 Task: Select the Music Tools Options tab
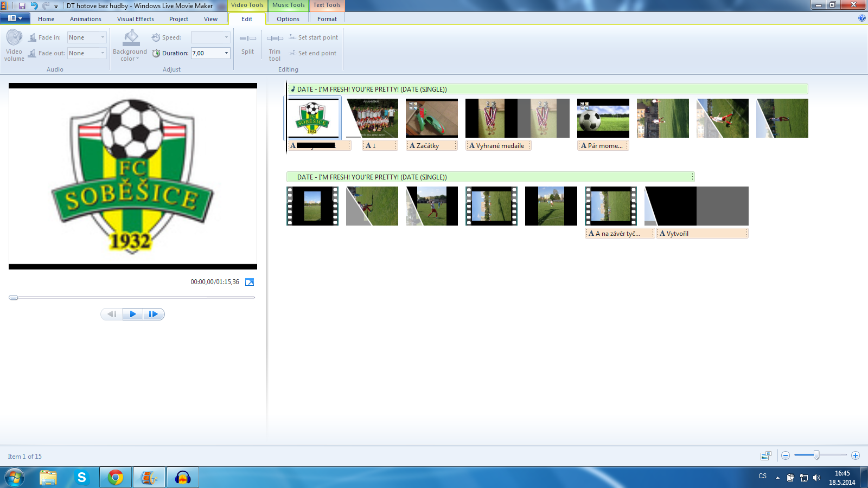point(288,19)
